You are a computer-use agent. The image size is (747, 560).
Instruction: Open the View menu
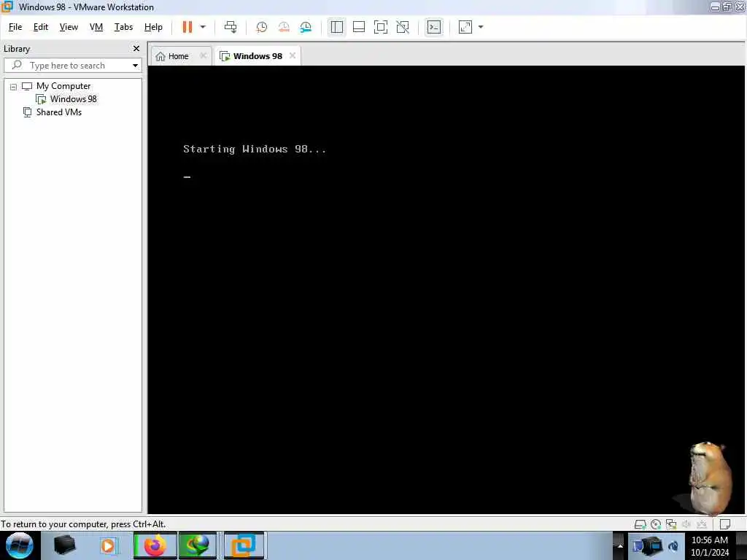coord(69,27)
